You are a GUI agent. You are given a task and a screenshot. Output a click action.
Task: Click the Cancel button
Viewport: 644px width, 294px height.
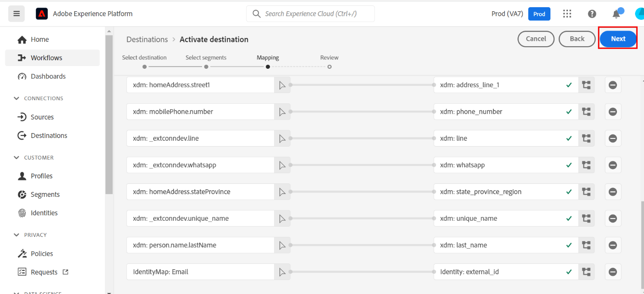(536, 39)
